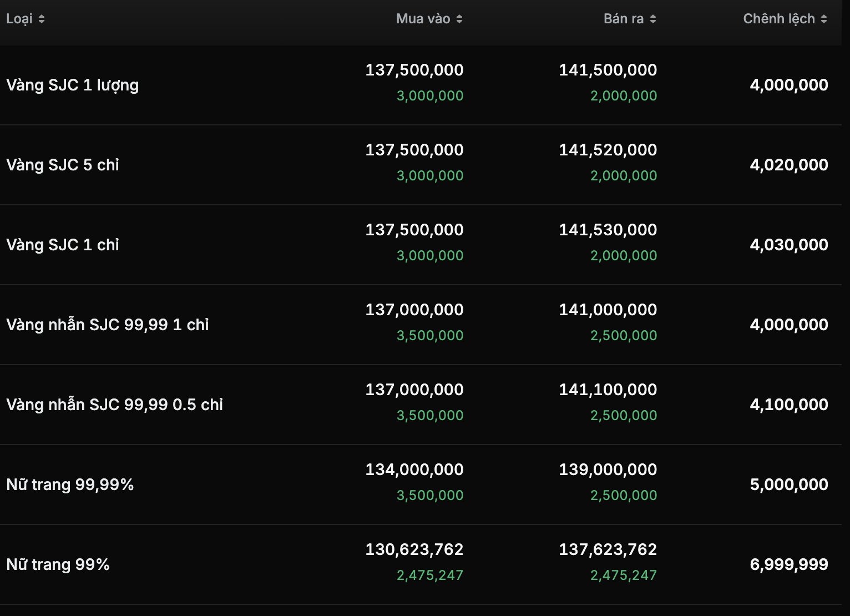
Task: Select the Vàng SJC 1 chỉ row
Action: 421,245
